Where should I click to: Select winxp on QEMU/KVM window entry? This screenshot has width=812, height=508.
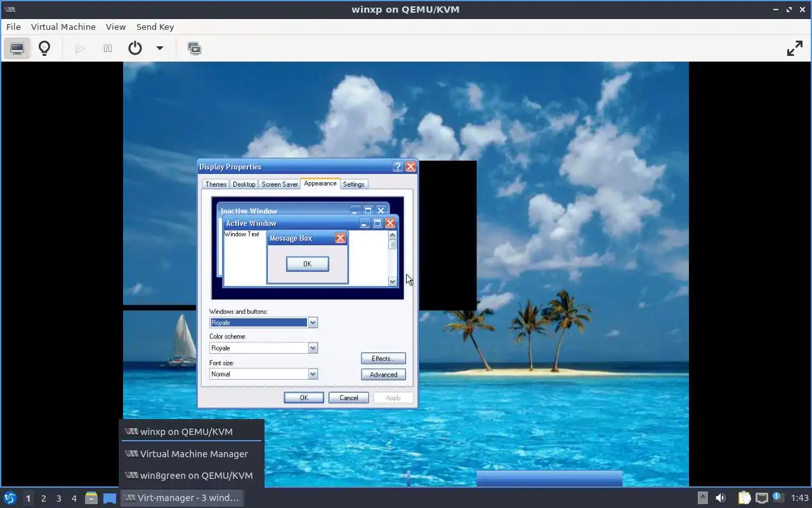192,432
